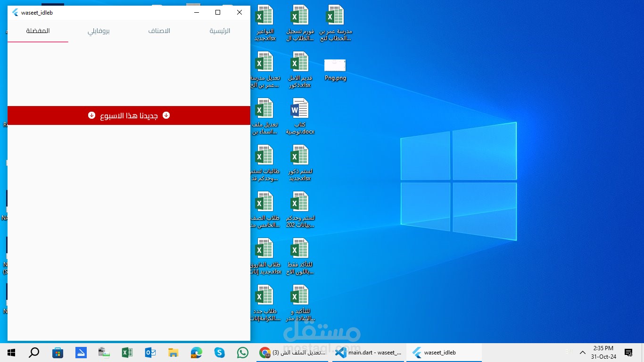Go to the الرئيسية tab

click(220, 31)
